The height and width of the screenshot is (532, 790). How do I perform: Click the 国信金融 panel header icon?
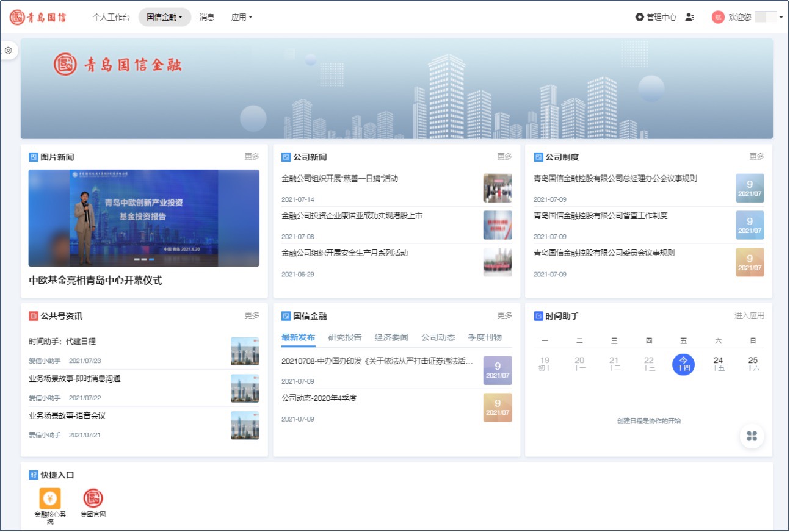[286, 316]
